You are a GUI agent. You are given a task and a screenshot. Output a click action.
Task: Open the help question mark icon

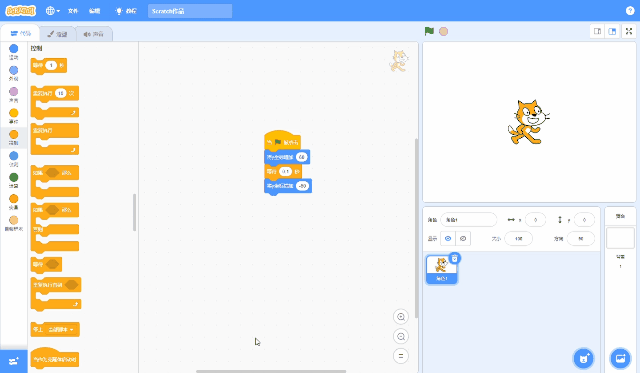tap(630, 11)
